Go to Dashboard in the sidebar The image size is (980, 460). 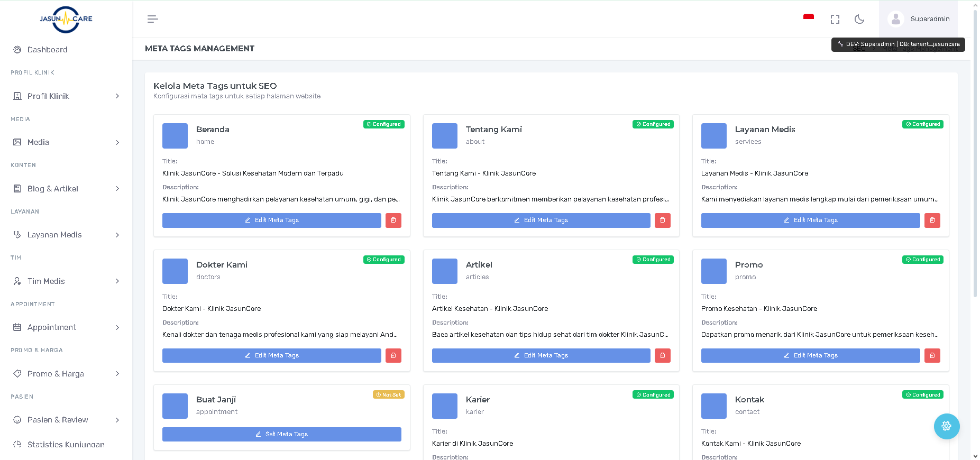point(47,50)
